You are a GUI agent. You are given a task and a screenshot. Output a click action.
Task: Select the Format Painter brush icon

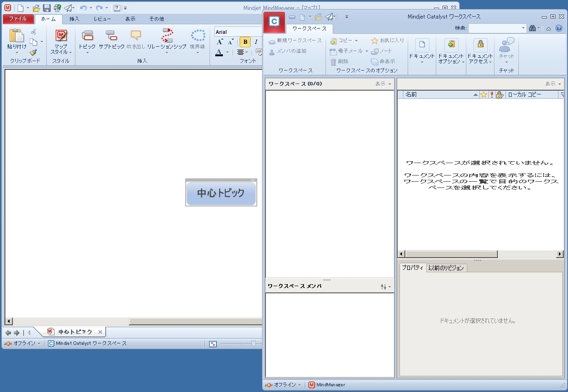pyautogui.click(x=33, y=52)
